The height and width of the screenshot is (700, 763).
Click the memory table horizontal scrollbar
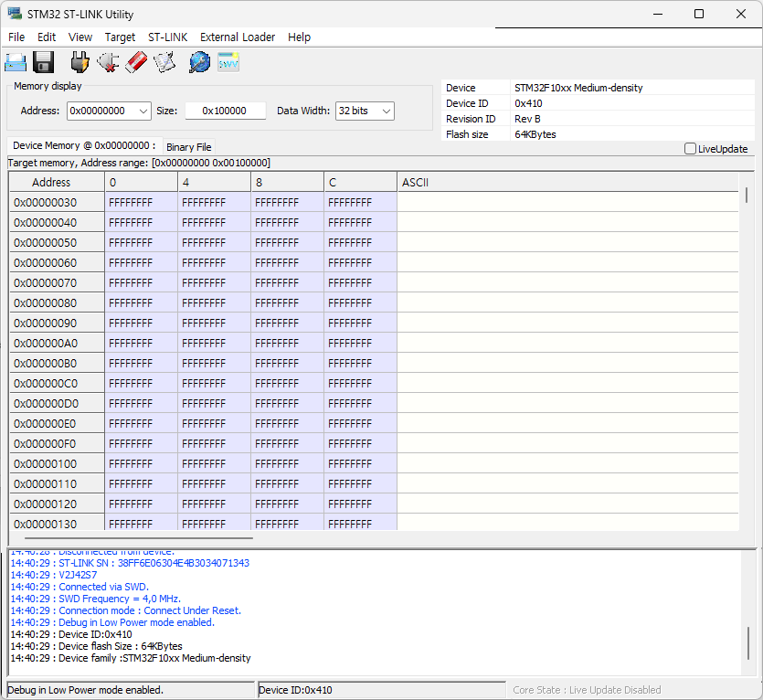[x=139, y=538]
